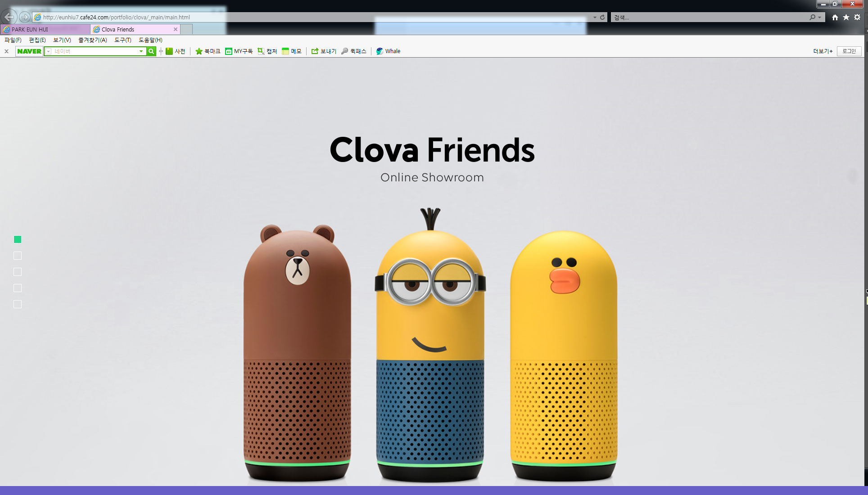This screenshot has width=868, height=495.
Task: Expand the Naver search box dropdown arrow
Action: point(141,51)
